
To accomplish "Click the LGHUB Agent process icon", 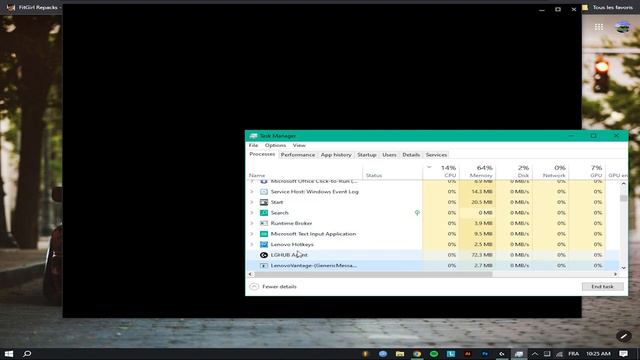I will click(x=264, y=255).
